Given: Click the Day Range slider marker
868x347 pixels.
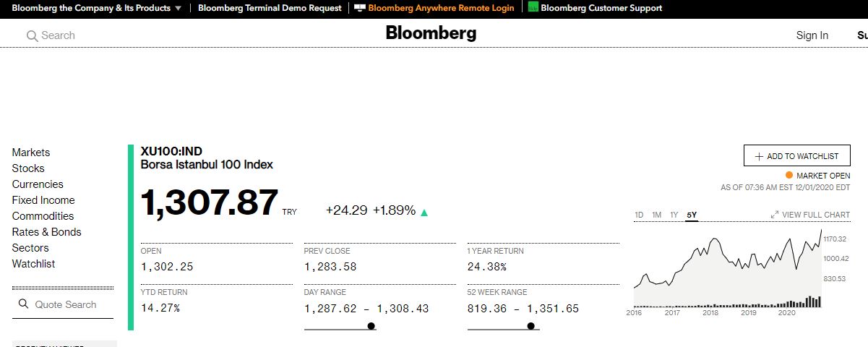Looking at the screenshot, I should tap(371, 326).
